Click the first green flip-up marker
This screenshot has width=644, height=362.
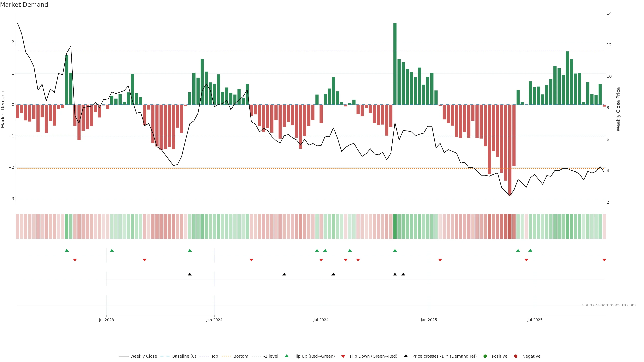(67, 250)
